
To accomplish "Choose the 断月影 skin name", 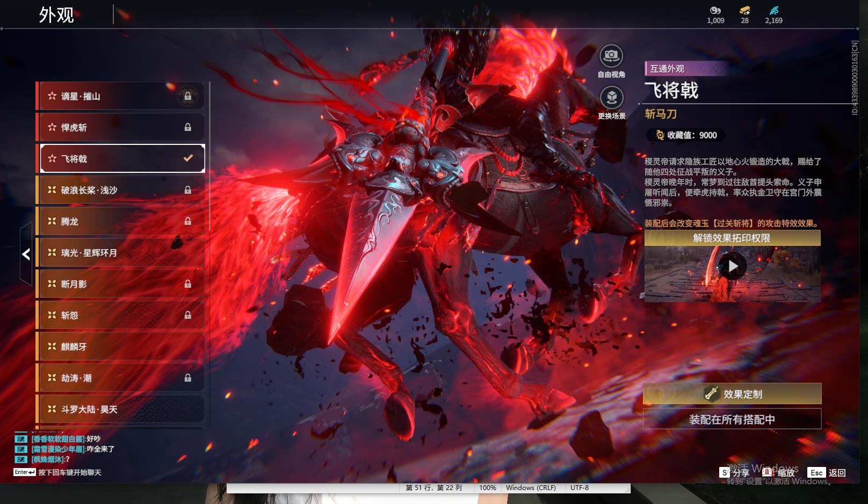I will pos(74,284).
